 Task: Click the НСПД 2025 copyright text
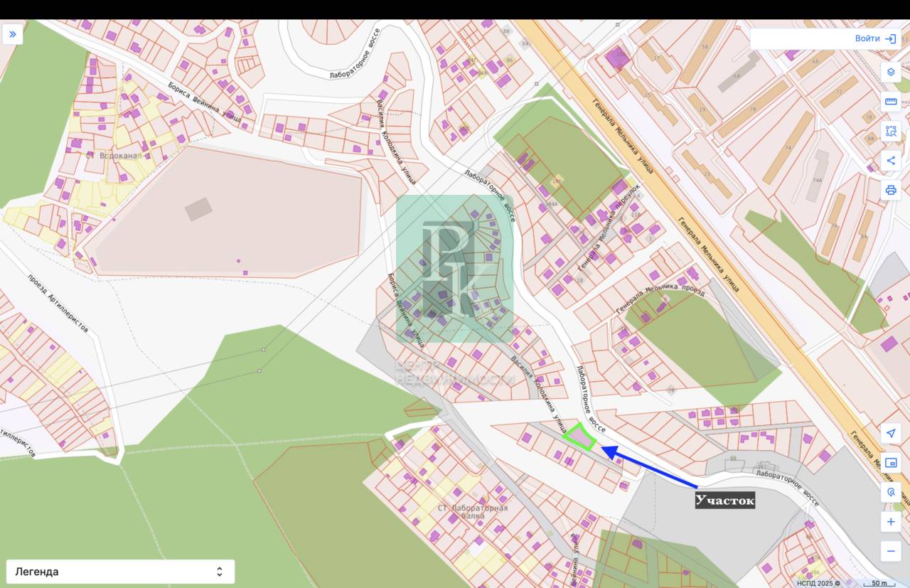click(818, 584)
